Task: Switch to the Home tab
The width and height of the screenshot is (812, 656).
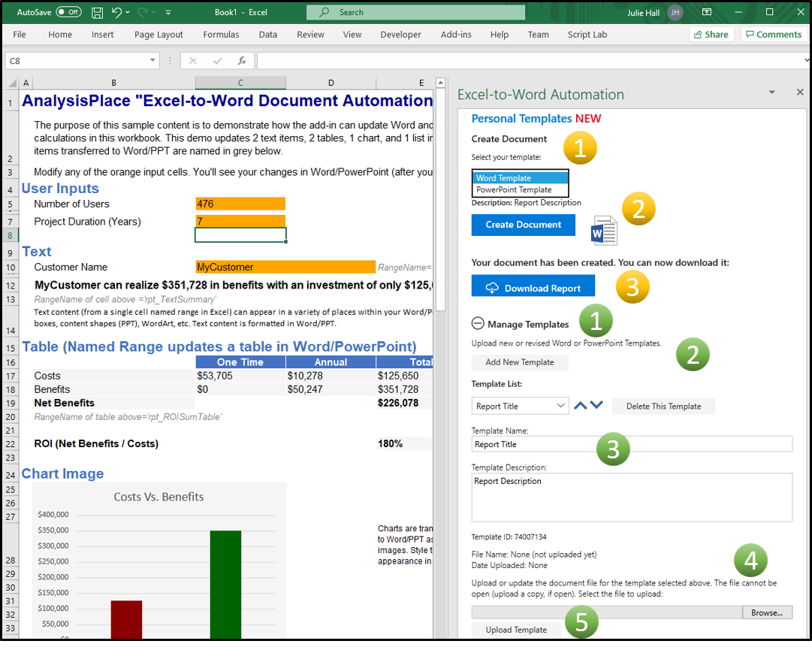Action: coord(60,35)
